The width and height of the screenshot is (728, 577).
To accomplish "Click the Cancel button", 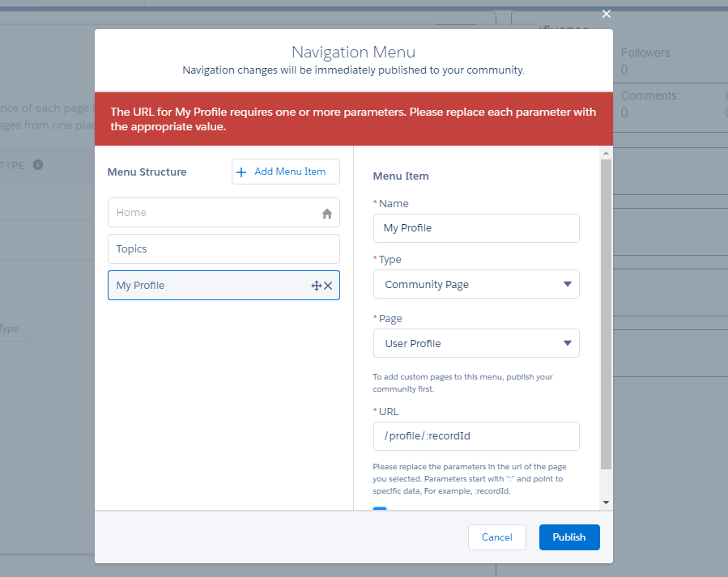I will (x=496, y=537).
